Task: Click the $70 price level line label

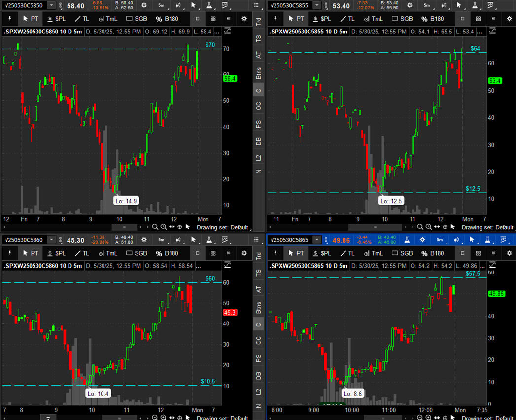Action: pyautogui.click(x=210, y=45)
